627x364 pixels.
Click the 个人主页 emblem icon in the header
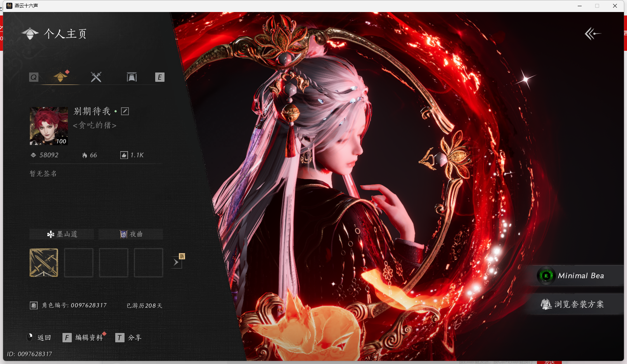click(30, 34)
